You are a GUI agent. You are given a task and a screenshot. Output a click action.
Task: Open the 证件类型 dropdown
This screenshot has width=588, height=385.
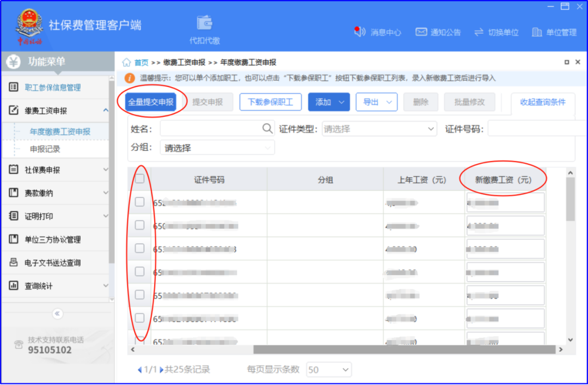tap(379, 129)
